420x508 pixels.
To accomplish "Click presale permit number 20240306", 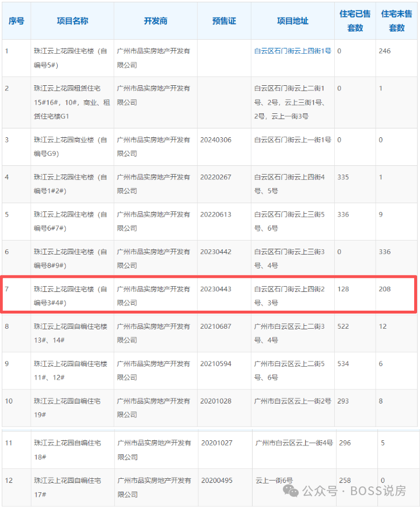I will click(x=216, y=140).
